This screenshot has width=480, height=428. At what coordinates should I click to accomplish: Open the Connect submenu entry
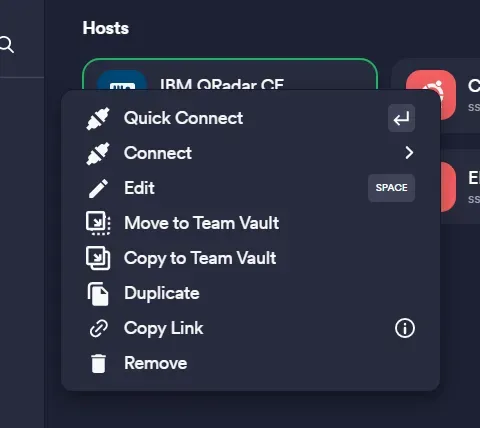click(x=250, y=153)
